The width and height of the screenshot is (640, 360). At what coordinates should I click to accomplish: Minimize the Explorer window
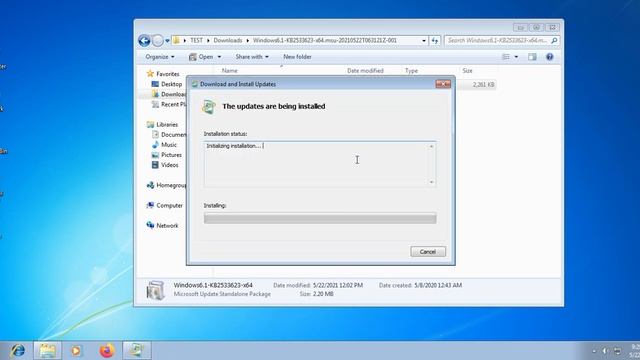pyautogui.click(x=520, y=27)
